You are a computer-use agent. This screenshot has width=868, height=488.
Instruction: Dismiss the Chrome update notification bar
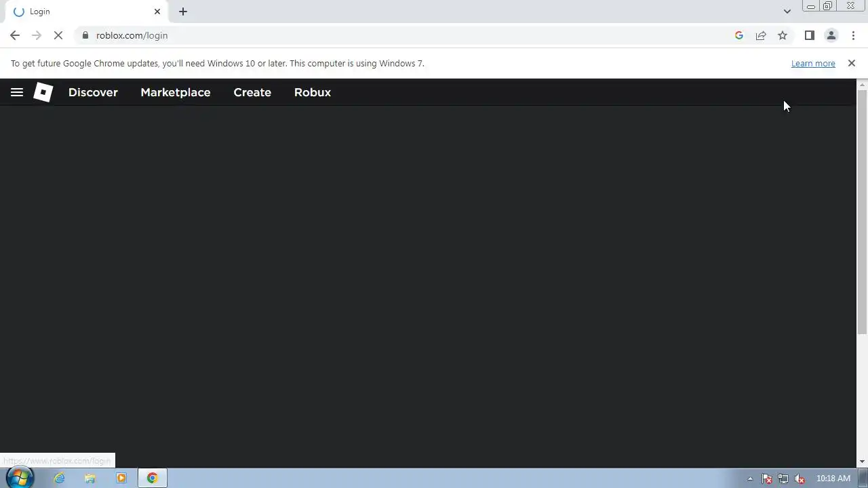(852, 63)
